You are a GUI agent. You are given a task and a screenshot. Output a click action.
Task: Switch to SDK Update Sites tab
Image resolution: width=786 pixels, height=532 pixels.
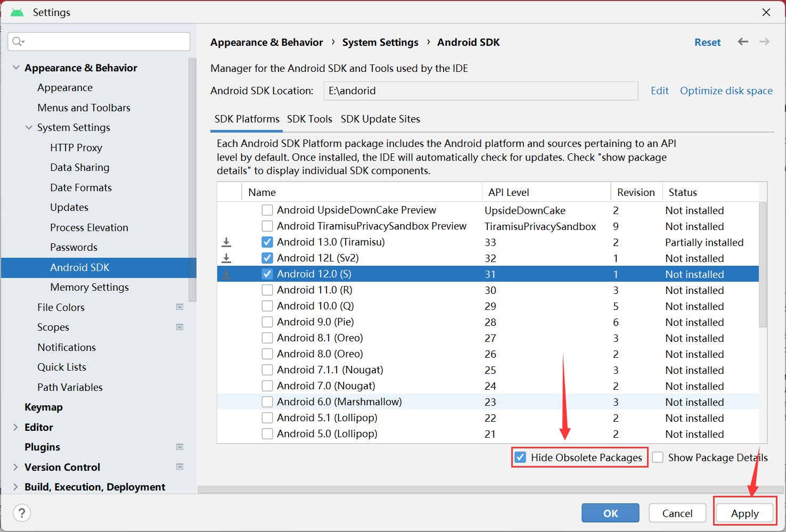tap(380, 119)
